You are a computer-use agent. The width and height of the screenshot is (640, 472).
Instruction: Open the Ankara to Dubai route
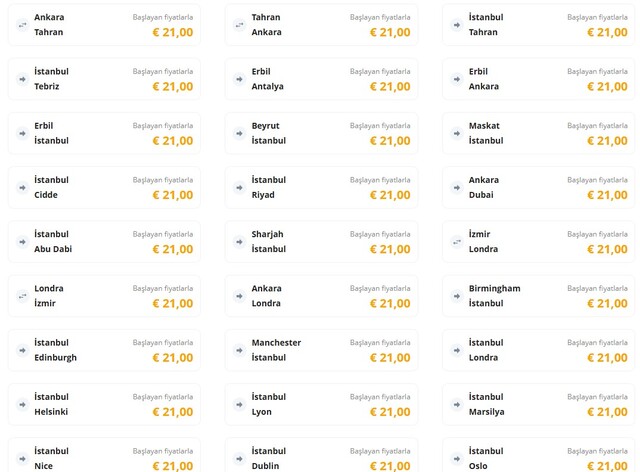pos(538,187)
